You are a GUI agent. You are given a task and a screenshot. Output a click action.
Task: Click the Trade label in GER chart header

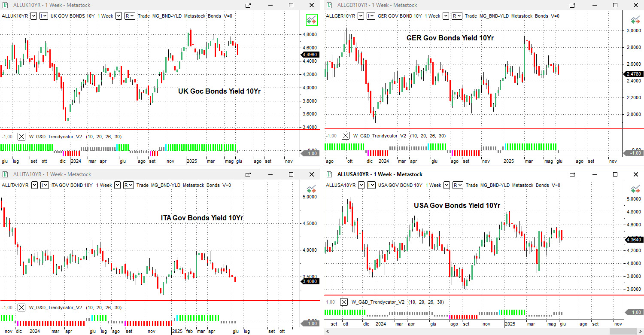pos(471,16)
